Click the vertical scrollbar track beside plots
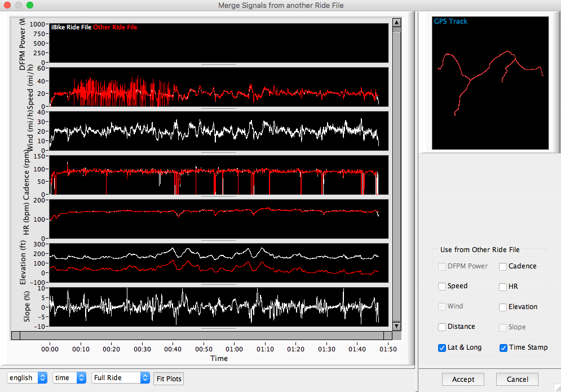Viewport: 561px width, 392px height. click(396, 169)
